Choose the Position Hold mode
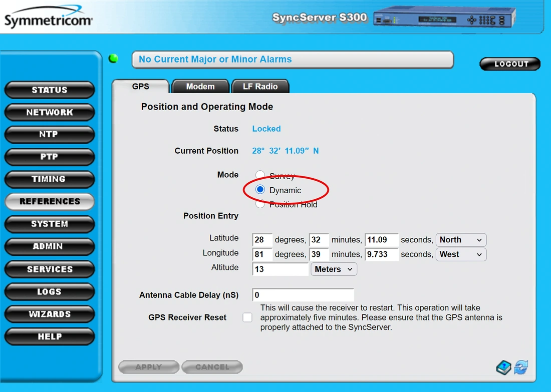Image resolution: width=551 pixels, height=392 pixels. point(260,204)
